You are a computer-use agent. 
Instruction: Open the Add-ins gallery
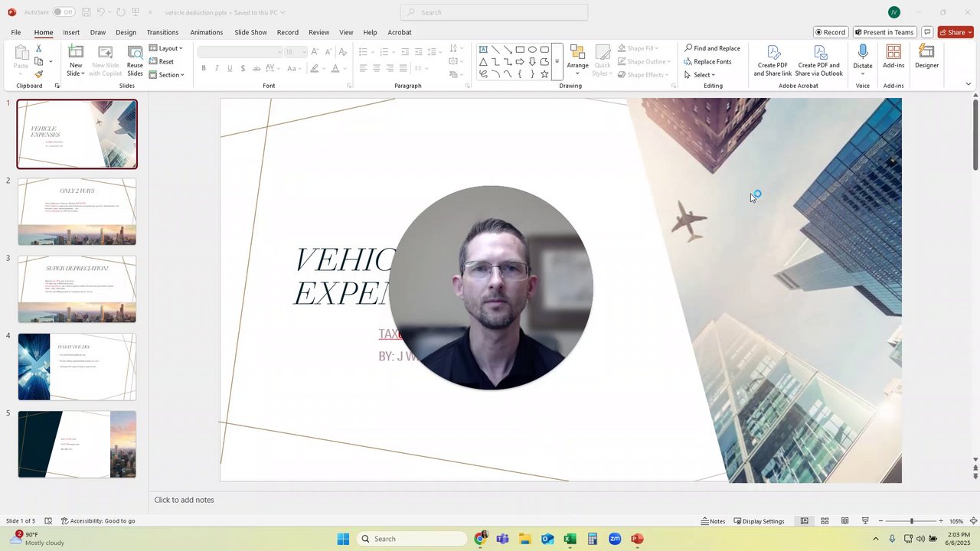pos(893,57)
